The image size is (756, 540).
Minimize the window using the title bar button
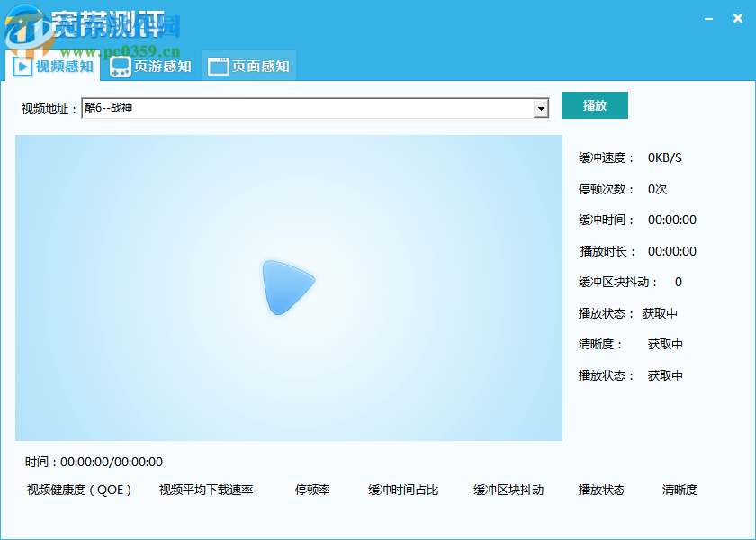tap(710, 18)
